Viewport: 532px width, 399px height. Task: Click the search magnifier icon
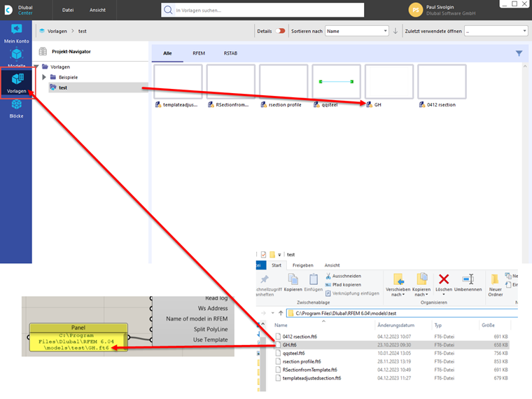click(x=168, y=10)
